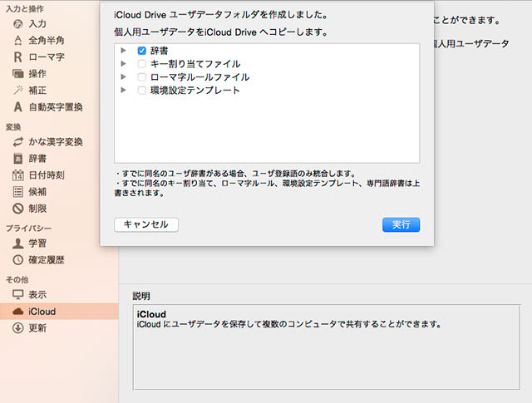The height and width of the screenshot is (403, 532).
Task: Open 操作 label in sidebar
Action: [37, 74]
